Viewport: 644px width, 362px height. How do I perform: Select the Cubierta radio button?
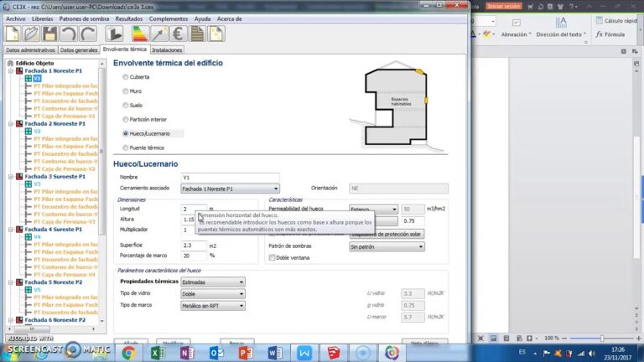pos(127,77)
